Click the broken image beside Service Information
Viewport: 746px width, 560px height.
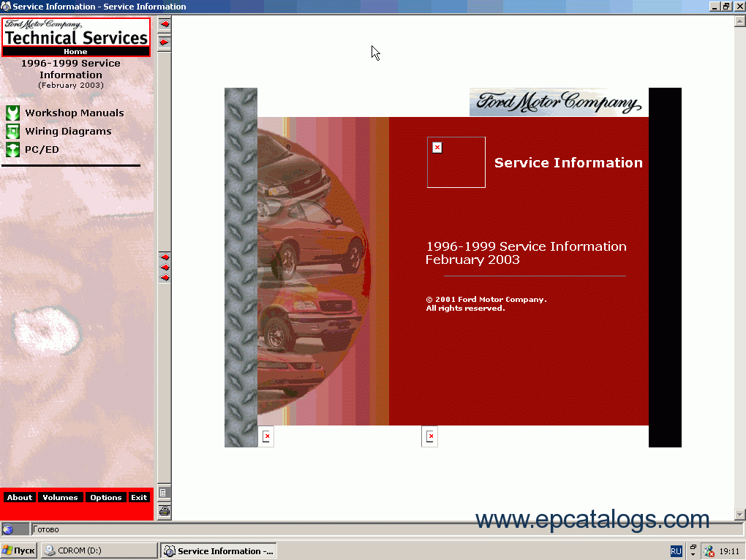click(456, 162)
